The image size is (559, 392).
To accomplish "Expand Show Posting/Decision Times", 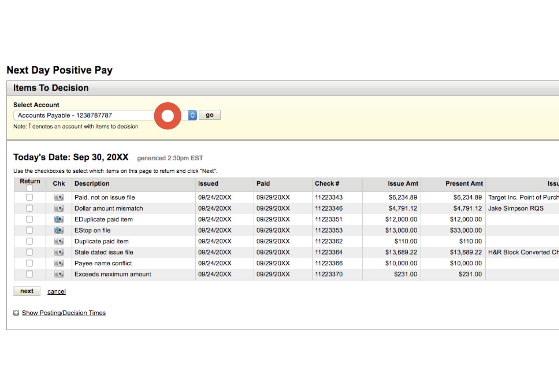I will tap(63, 313).
